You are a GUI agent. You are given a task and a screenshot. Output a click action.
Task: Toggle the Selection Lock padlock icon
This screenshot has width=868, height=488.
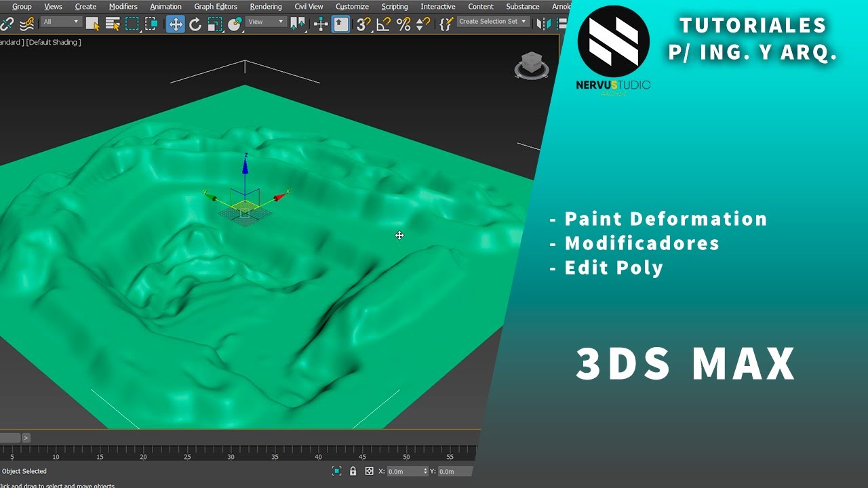point(353,471)
